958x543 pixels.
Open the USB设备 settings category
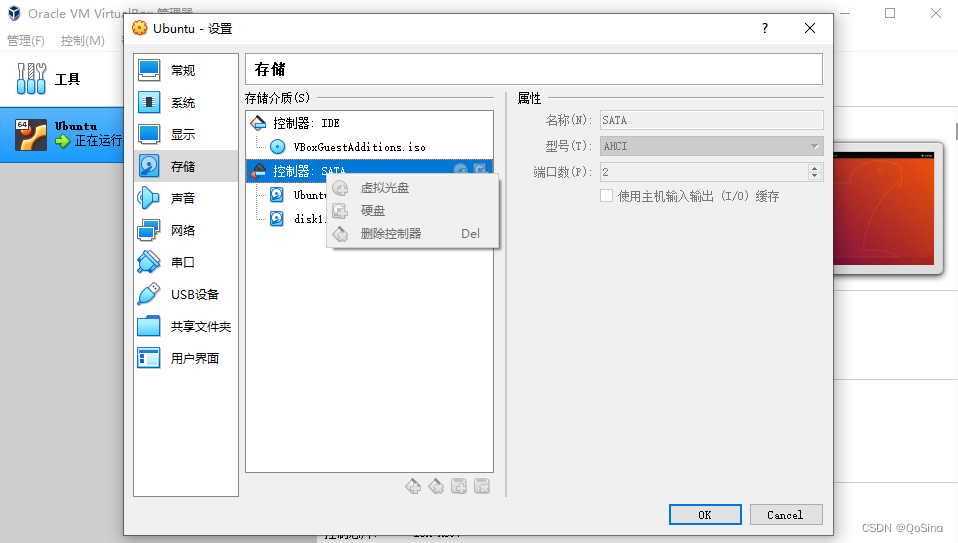pyautogui.click(x=186, y=294)
